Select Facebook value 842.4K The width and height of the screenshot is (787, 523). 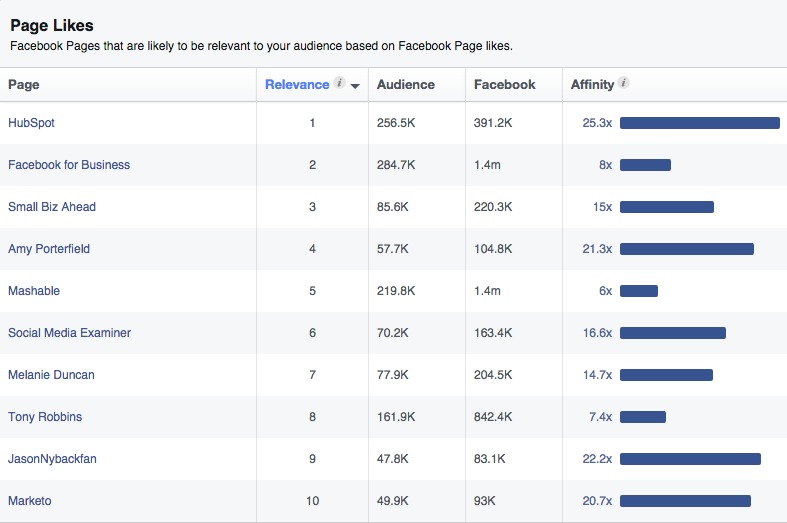point(493,417)
